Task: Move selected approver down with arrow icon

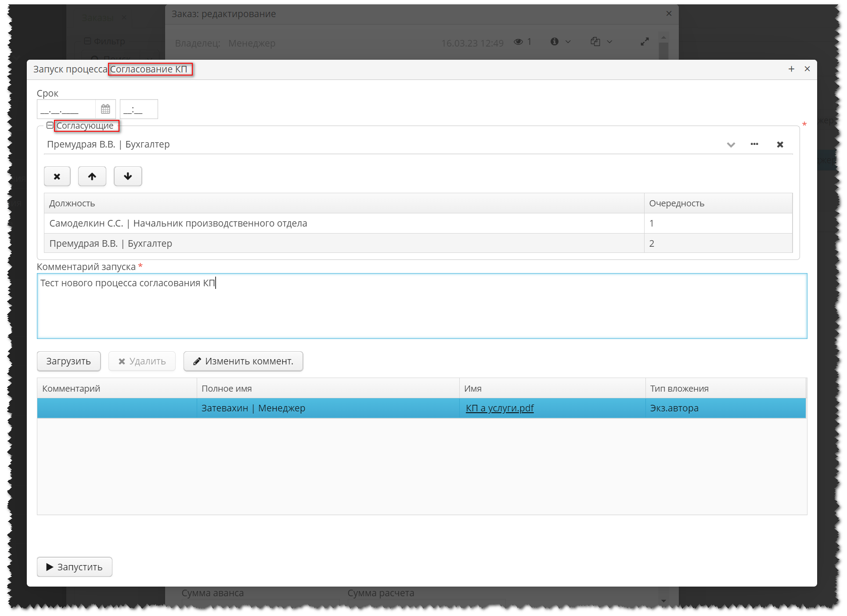Action: coord(127,176)
